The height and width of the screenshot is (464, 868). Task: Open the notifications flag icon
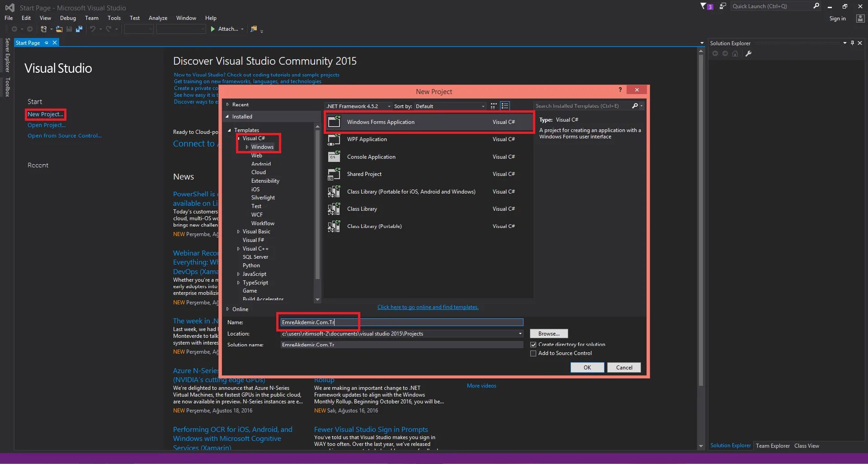[703, 6]
